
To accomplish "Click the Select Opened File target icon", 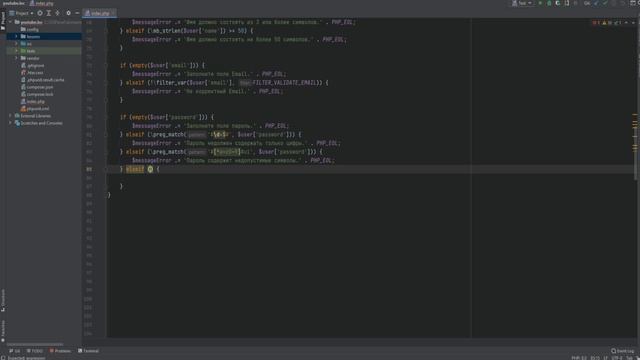I will [40, 13].
